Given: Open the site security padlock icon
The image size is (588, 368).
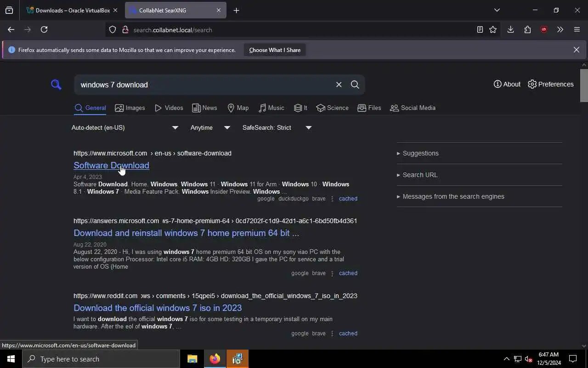Looking at the screenshot, I should tap(125, 30).
